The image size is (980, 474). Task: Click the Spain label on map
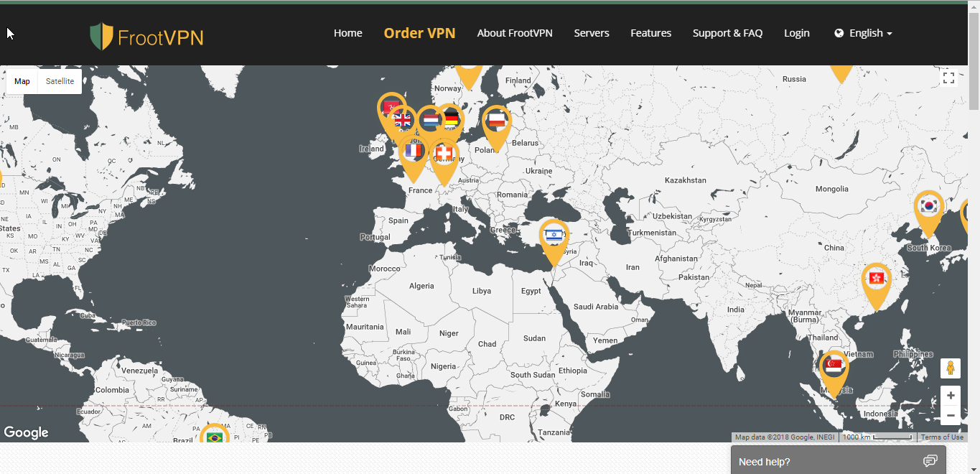click(398, 220)
